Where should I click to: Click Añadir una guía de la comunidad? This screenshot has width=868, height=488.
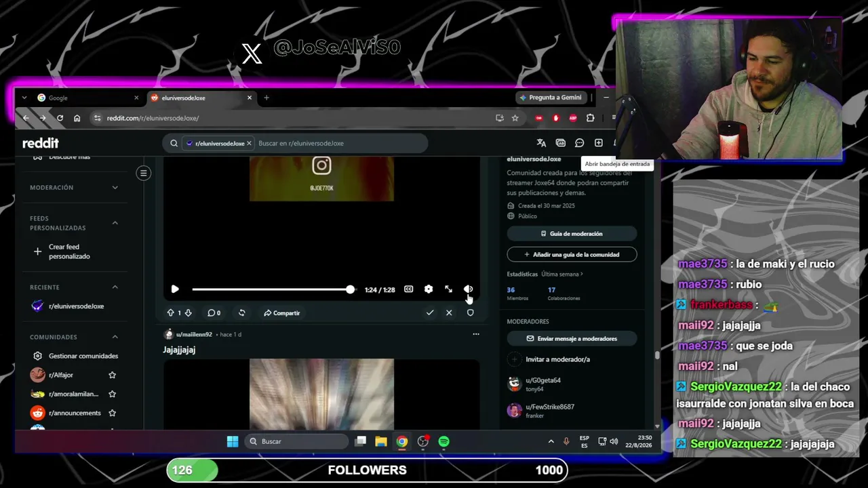572,254
